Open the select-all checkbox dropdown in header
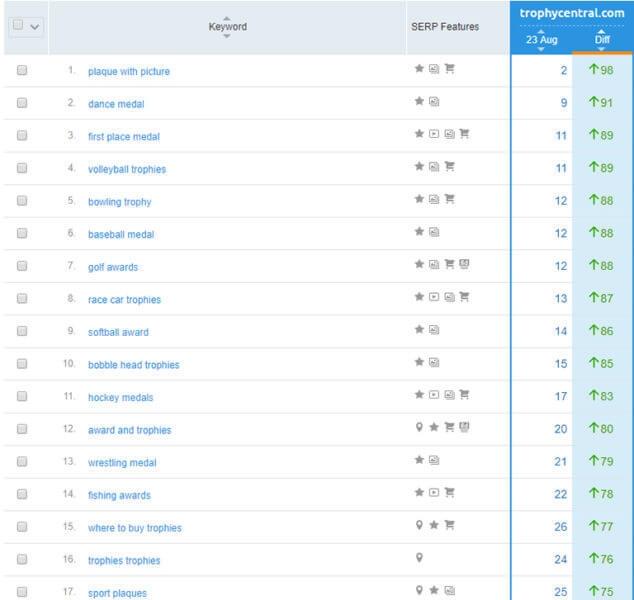Screen dimensions: 634x600 (36, 26)
